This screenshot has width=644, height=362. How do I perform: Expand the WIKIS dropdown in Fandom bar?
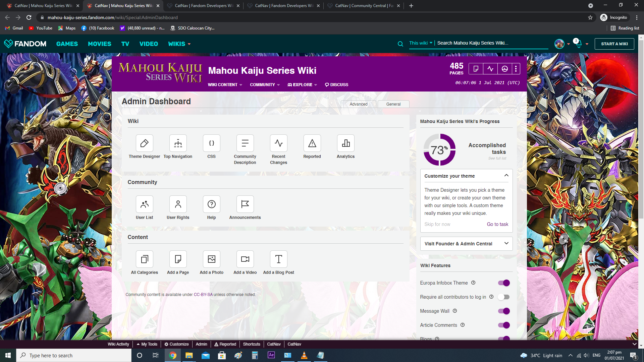(179, 44)
